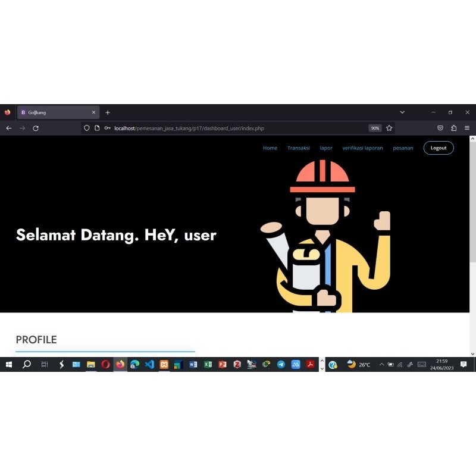Launch Microsoft Excel from the taskbar
This screenshot has height=476, width=476.
coord(208,364)
